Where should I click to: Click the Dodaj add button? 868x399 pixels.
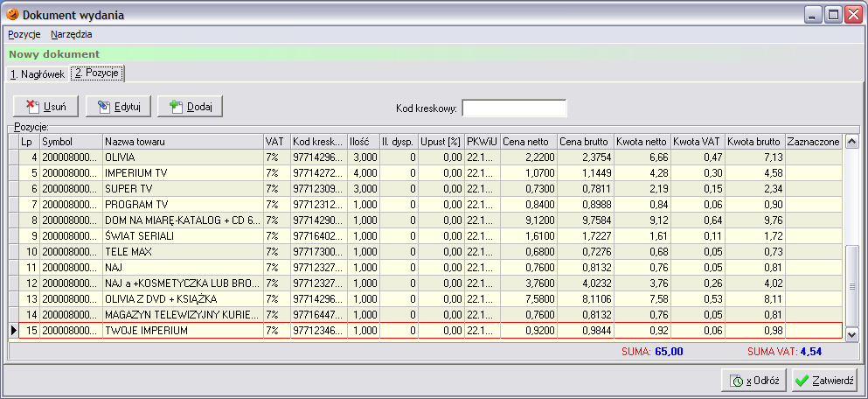tap(190, 107)
